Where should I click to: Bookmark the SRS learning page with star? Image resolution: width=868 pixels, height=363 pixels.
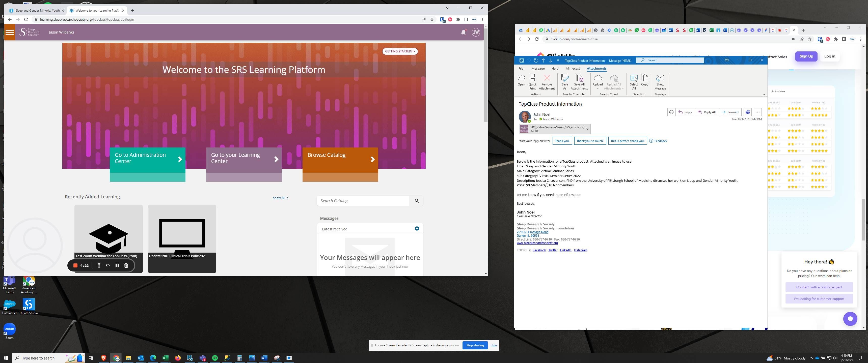pyautogui.click(x=432, y=19)
